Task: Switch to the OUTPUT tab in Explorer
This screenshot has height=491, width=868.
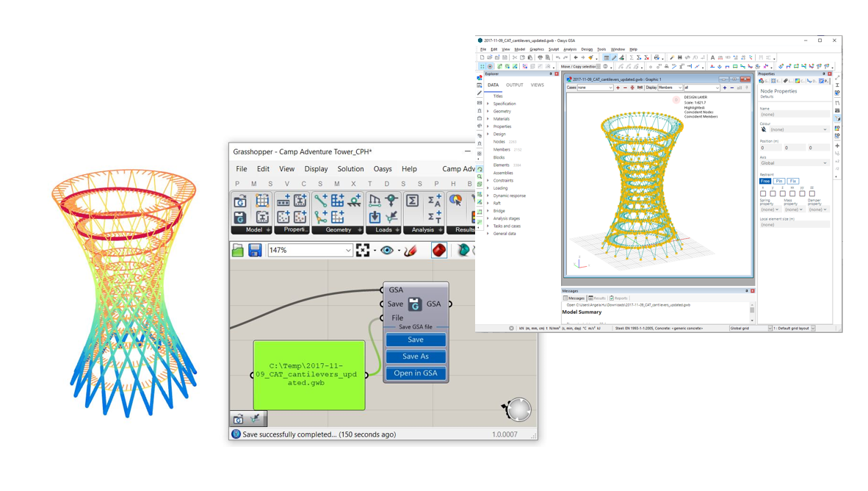Action: pyautogui.click(x=515, y=85)
